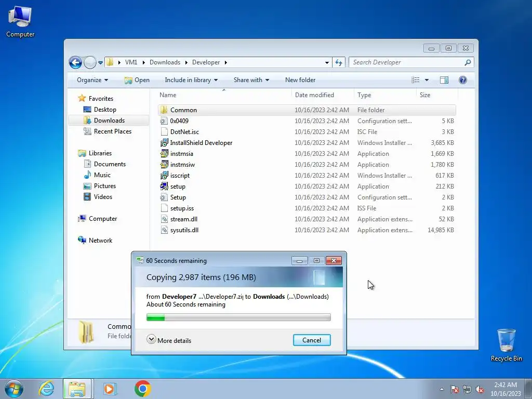Open Organize dropdown menu
The width and height of the screenshot is (532, 399).
tap(92, 80)
